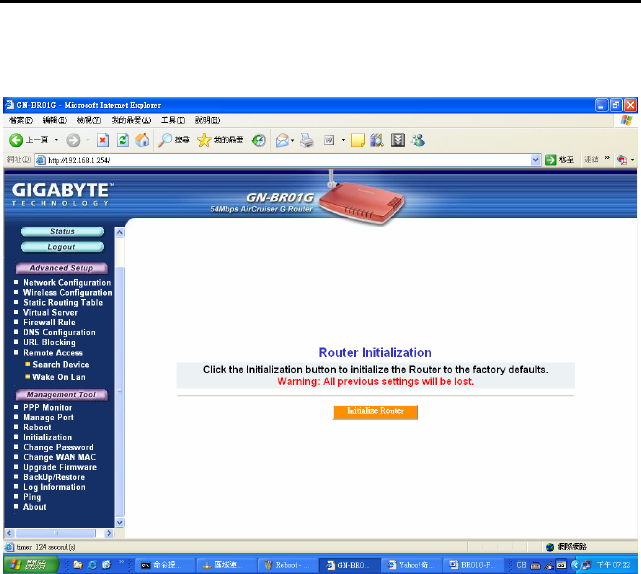Open BackUp/Restore link
641x574 pixels.
click(x=54, y=477)
